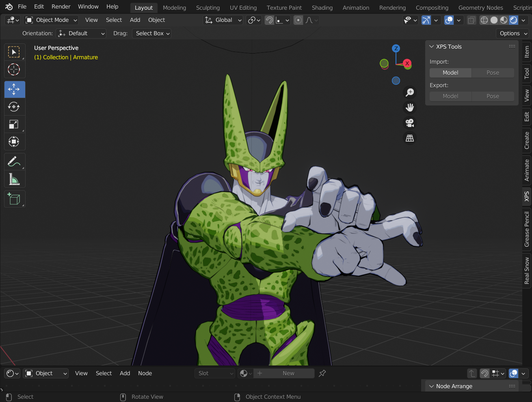Image resolution: width=532 pixels, height=402 pixels.
Task: Open the viewport shading options dropdown arrow
Action: (523, 20)
